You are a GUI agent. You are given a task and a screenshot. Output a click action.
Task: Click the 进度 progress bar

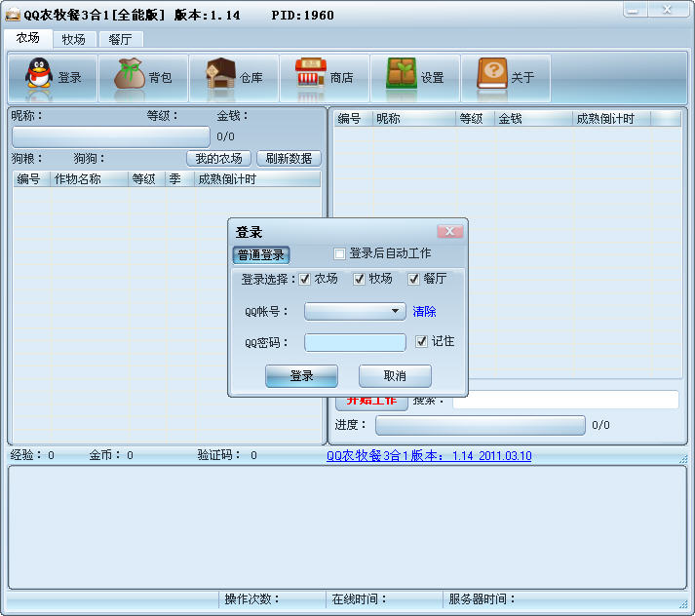[x=480, y=425]
